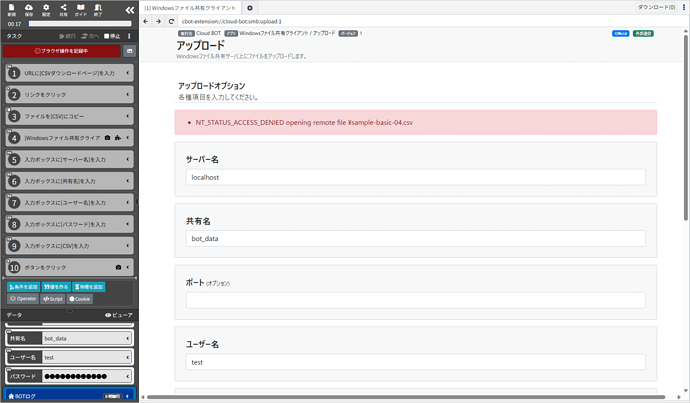Click the make value (値を作る) button
Viewport: 690px width, 403px height.
point(56,287)
